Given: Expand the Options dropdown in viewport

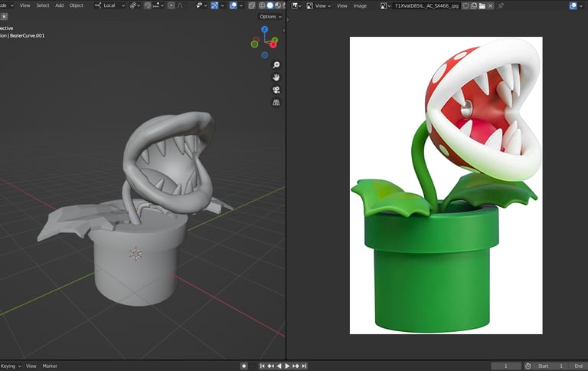Looking at the screenshot, I should (269, 16).
